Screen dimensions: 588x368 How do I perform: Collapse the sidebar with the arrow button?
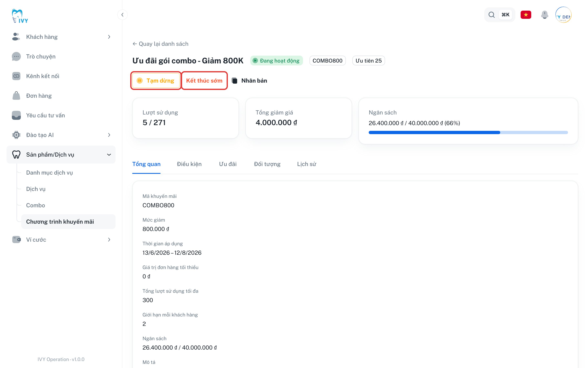click(122, 15)
